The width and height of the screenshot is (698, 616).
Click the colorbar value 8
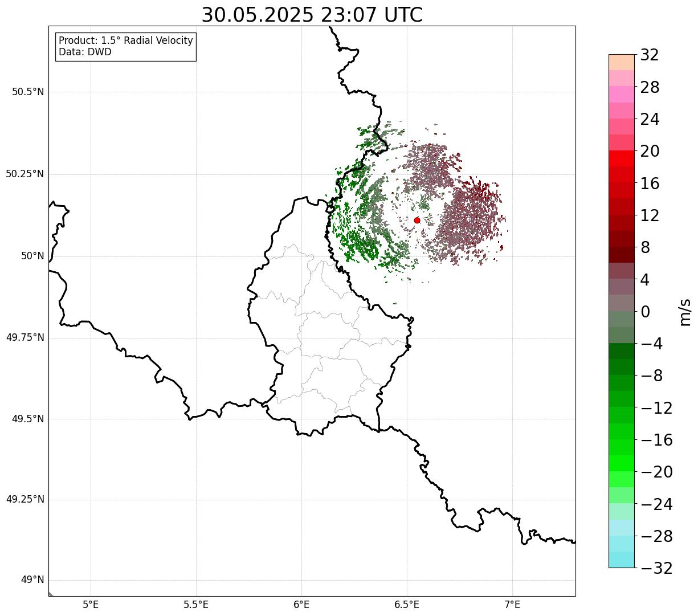[x=645, y=247]
